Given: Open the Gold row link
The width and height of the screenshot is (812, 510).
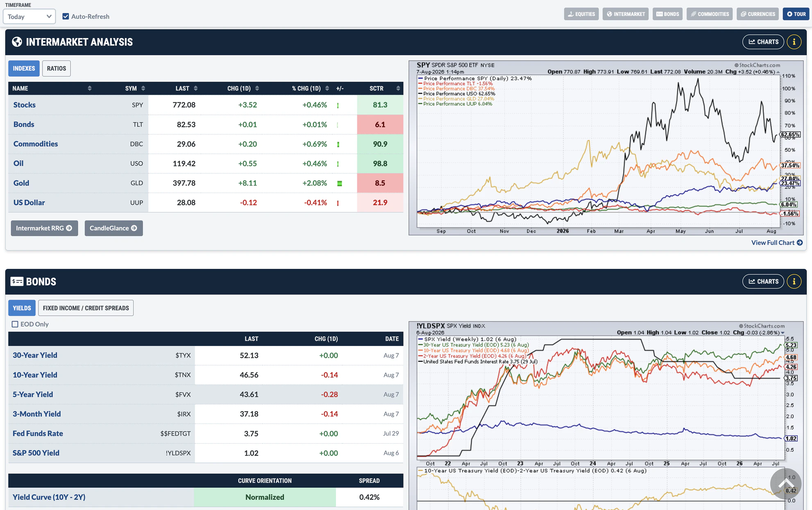Looking at the screenshot, I should point(21,183).
